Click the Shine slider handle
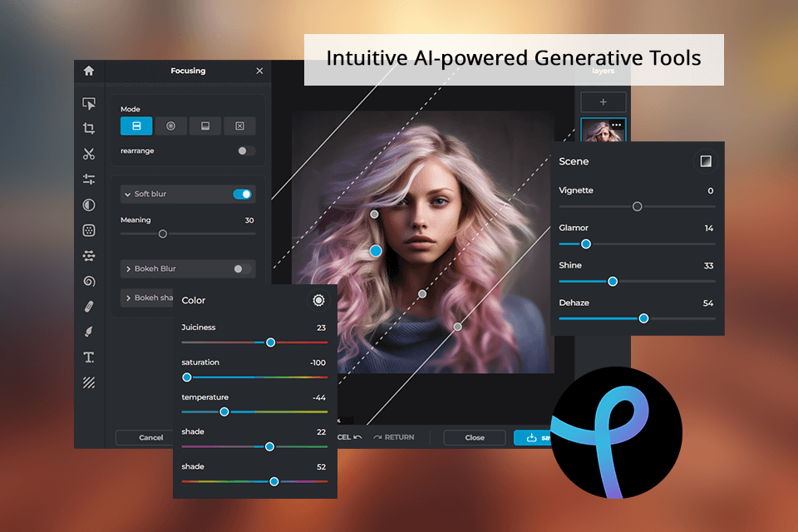Viewport: 798px width, 532px height. coord(613,281)
